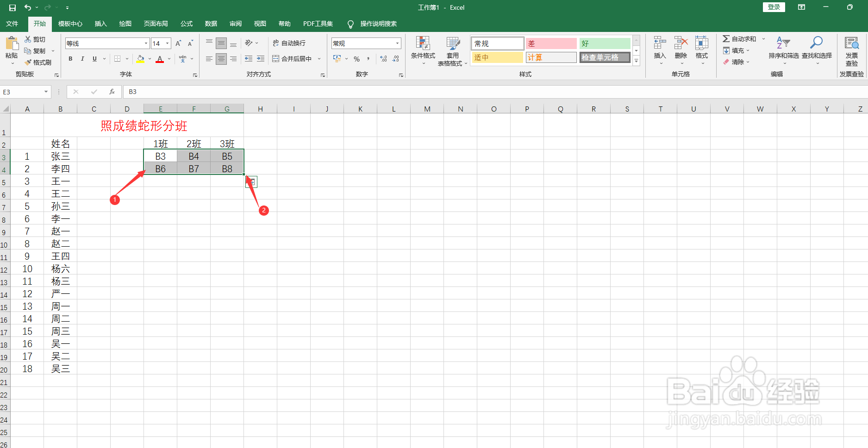868x448 pixels.
Task: Toggle middle vertical alignment
Action: tap(221, 44)
